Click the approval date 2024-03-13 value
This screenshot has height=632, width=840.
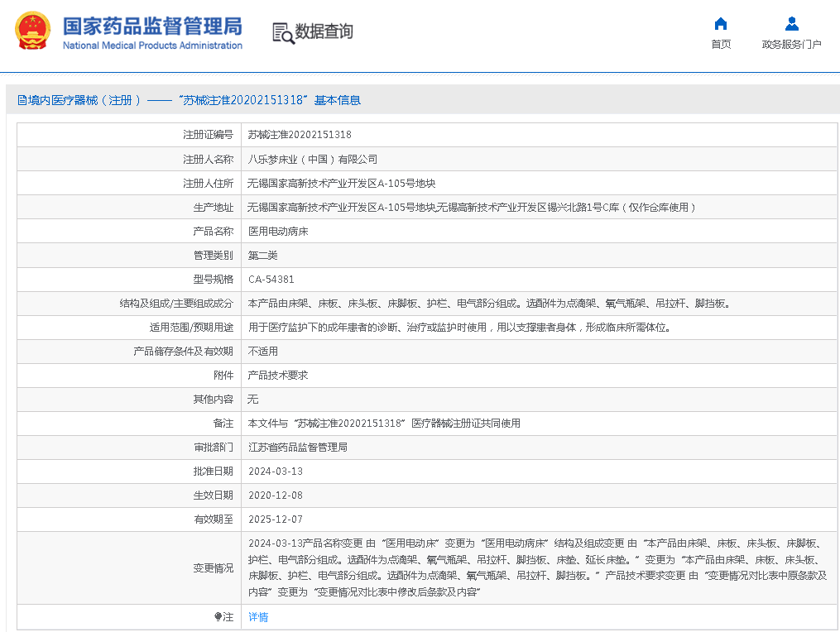click(276, 472)
